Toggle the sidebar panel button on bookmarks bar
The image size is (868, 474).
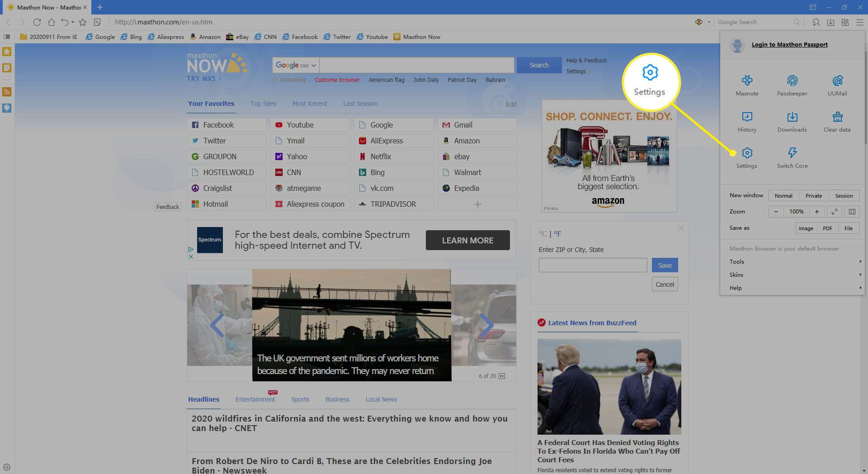tap(7, 37)
